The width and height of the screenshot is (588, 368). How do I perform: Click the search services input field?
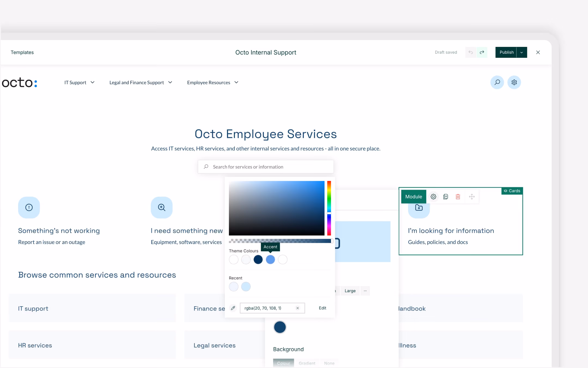tap(266, 167)
